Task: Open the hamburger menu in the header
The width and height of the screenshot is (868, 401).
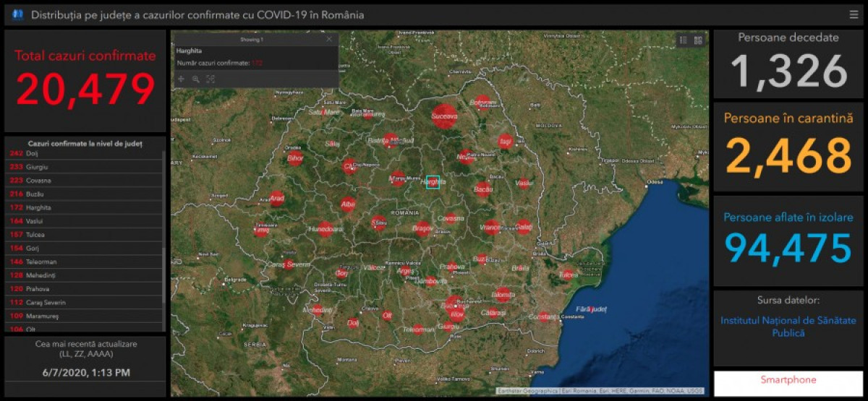Action: tap(854, 14)
